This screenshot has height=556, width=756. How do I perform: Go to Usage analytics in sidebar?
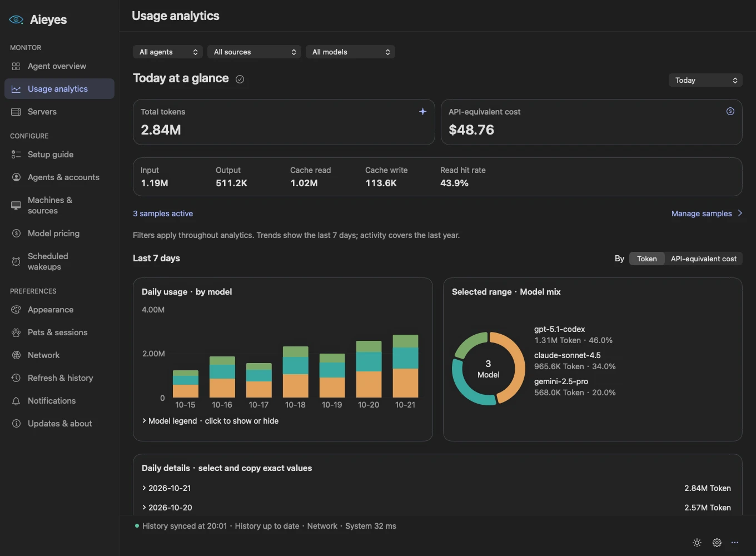pos(59,89)
